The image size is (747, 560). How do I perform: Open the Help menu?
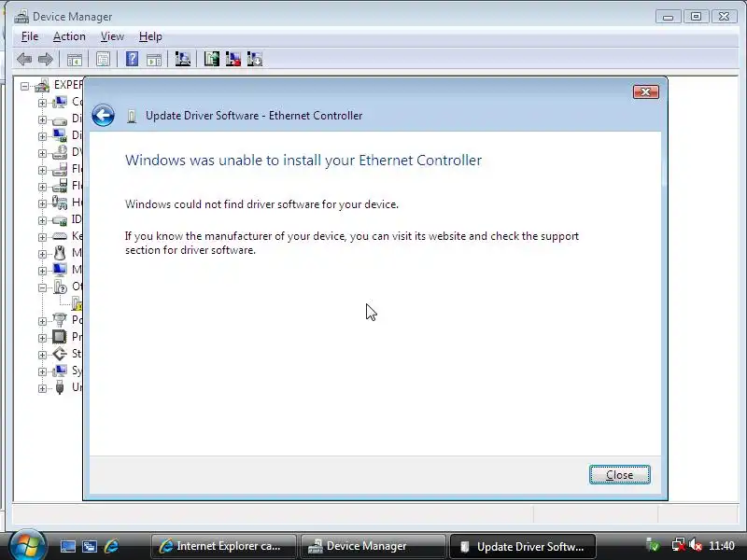coord(150,36)
